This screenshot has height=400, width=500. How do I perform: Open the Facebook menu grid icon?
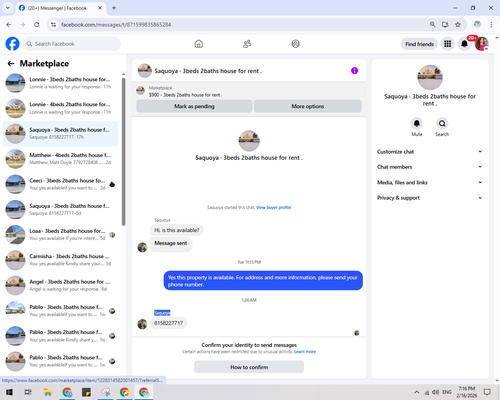[x=448, y=44]
